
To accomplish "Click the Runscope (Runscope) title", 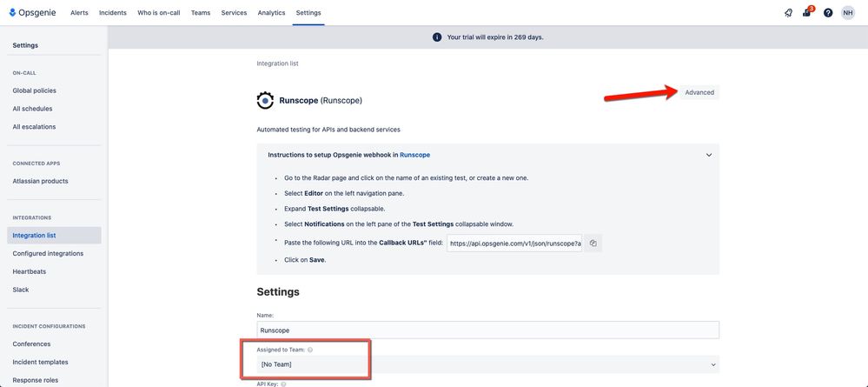I will click(x=321, y=101).
